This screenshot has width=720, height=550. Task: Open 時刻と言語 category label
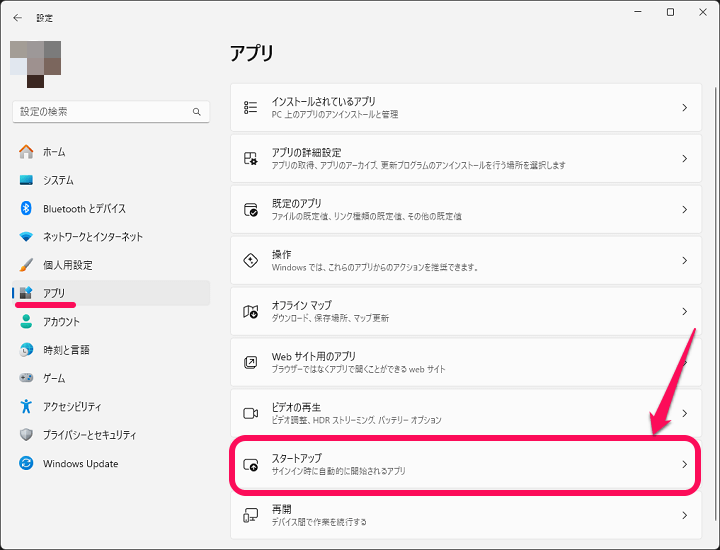(x=66, y=350)
